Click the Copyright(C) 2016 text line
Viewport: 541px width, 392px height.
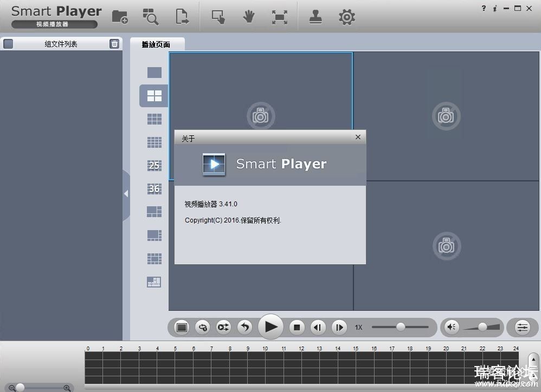(233, 220)
